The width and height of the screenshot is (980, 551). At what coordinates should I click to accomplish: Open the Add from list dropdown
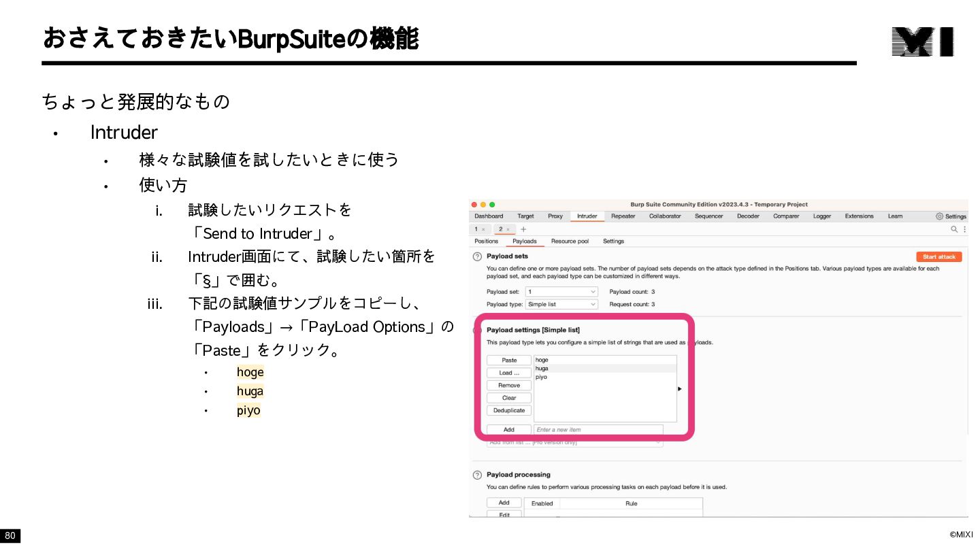coord(574,442)
